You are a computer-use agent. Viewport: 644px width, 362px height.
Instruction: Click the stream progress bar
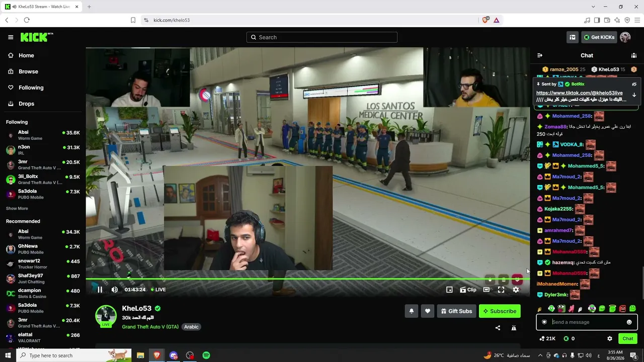pyautogui.click(x=307, y=279)
